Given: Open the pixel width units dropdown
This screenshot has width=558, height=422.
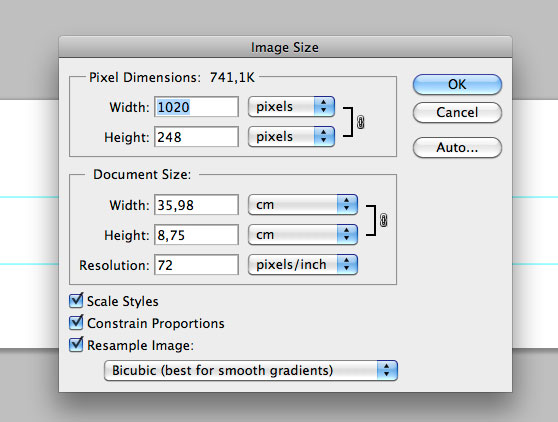Looking at the screenshot, I should (291, 106).
